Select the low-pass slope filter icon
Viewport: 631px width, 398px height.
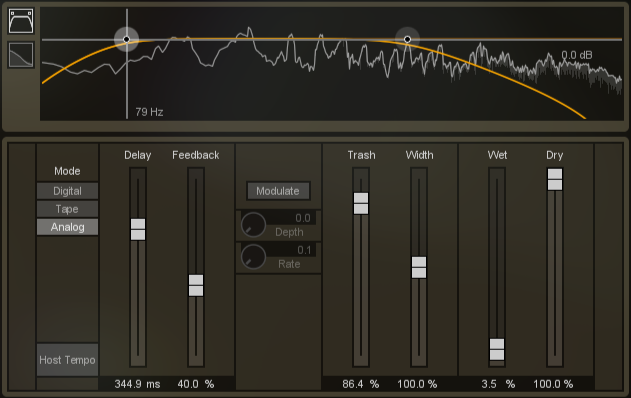pyautogui.click(x=21, y=54)
